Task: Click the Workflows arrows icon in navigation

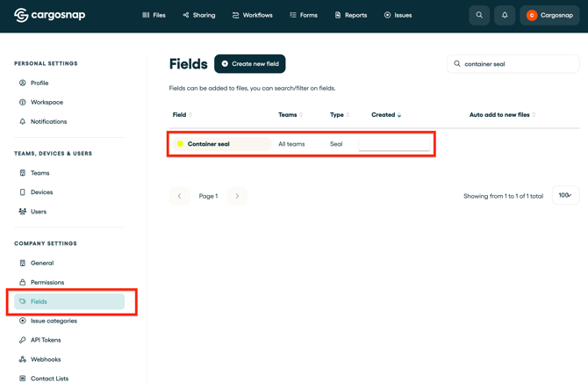Action: pos(235,15)
